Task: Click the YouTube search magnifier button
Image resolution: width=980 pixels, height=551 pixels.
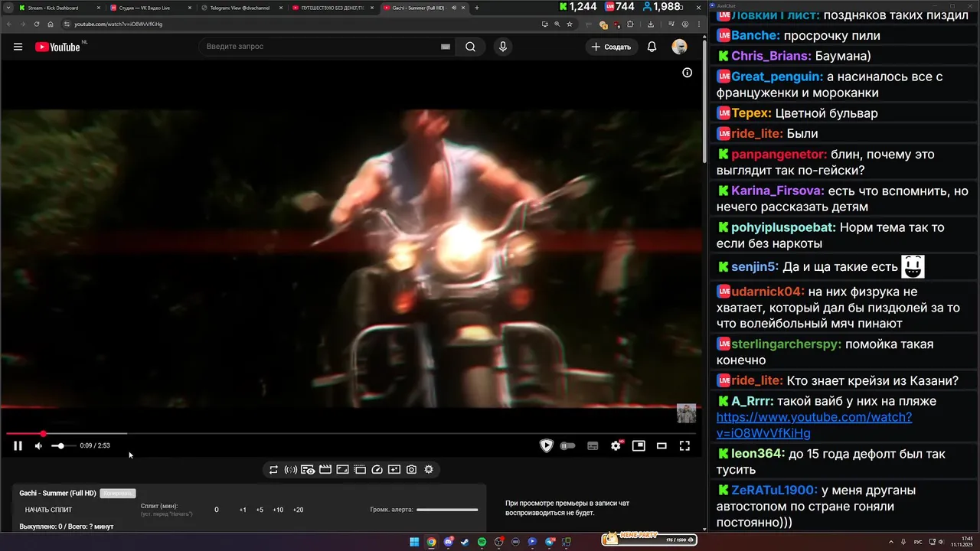Action: [x=470, y=47]
